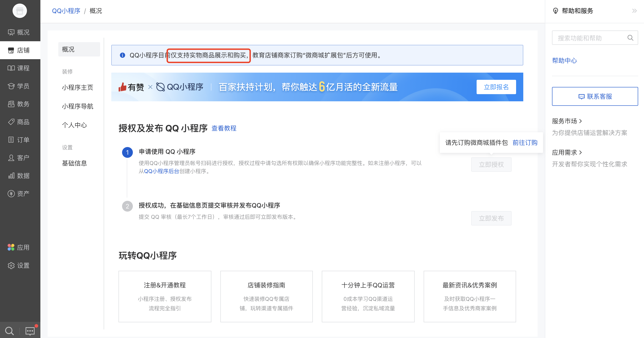Click the shop avatar logo in the sidebar
This screenshot has height=338, width=644.
pyautogui.click(x=20, y=11)
